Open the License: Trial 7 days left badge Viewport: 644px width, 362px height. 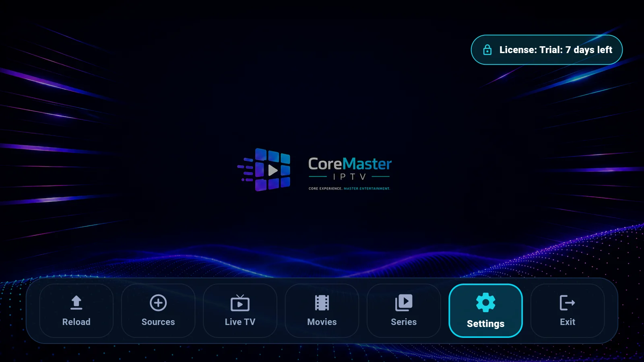pyautogui.click(x=547, y=50)
